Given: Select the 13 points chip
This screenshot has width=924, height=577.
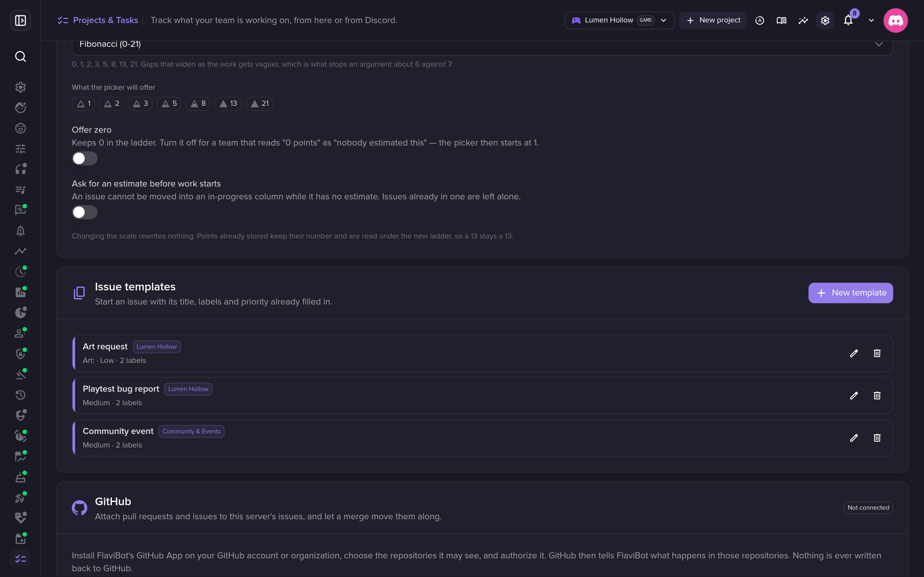Looking at the screenshot, I should (228, 104).
